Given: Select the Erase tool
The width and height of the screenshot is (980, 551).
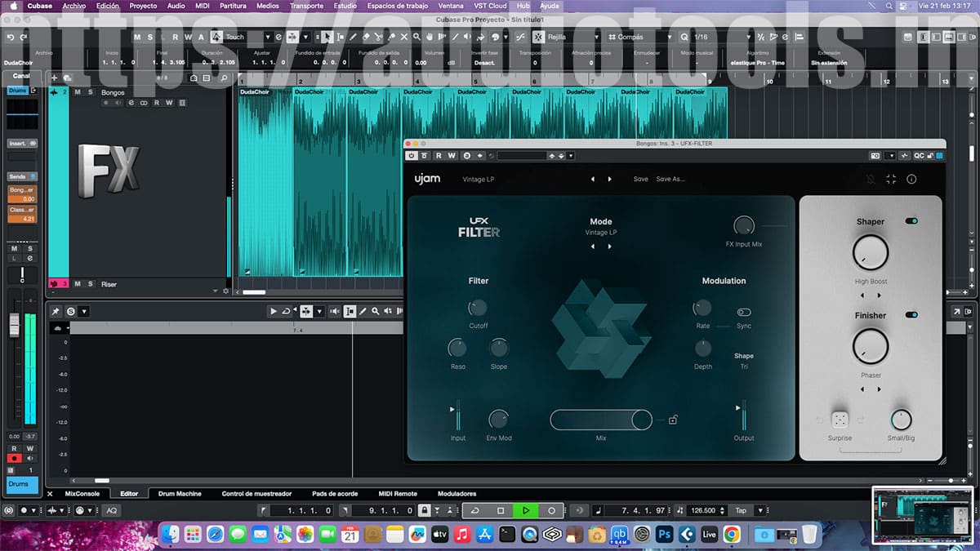Looking at the screenshot, I should click(x=366, y=37).
